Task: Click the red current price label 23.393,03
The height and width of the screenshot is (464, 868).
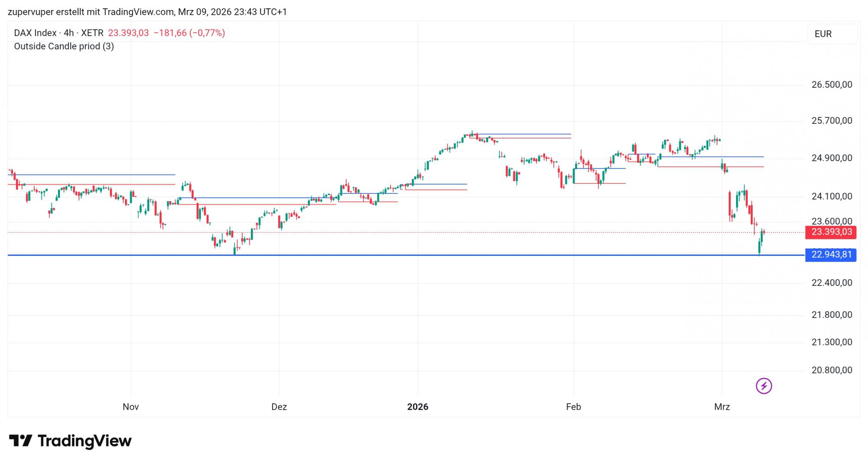Action: [x=831, y=232]
